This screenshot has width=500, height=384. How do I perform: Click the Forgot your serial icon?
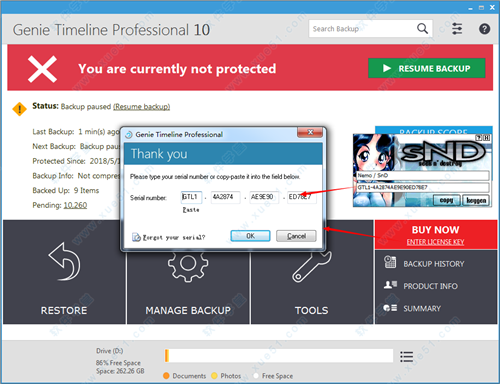(x=136, y=237)
